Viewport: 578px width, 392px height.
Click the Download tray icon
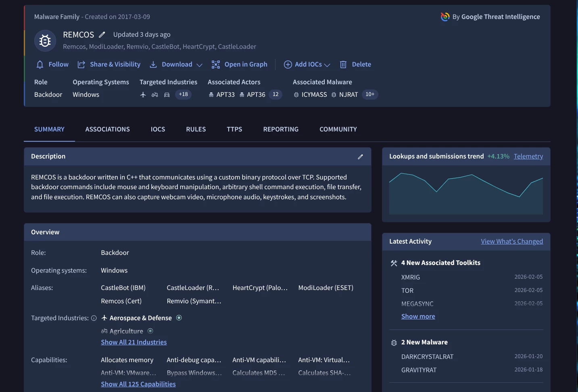click(153, 65)
